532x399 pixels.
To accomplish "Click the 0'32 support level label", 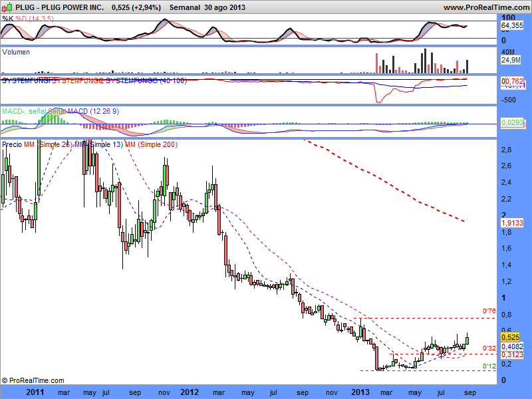I will 489,348.
